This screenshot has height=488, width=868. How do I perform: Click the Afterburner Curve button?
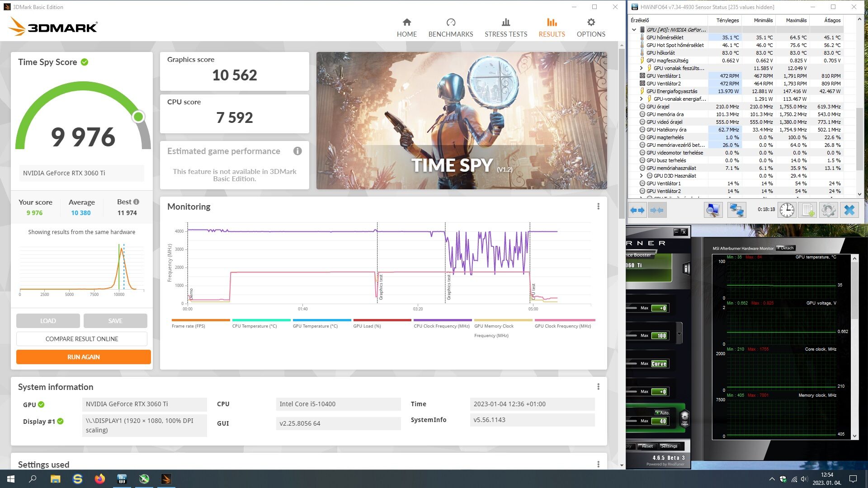[x=659, y=364]
